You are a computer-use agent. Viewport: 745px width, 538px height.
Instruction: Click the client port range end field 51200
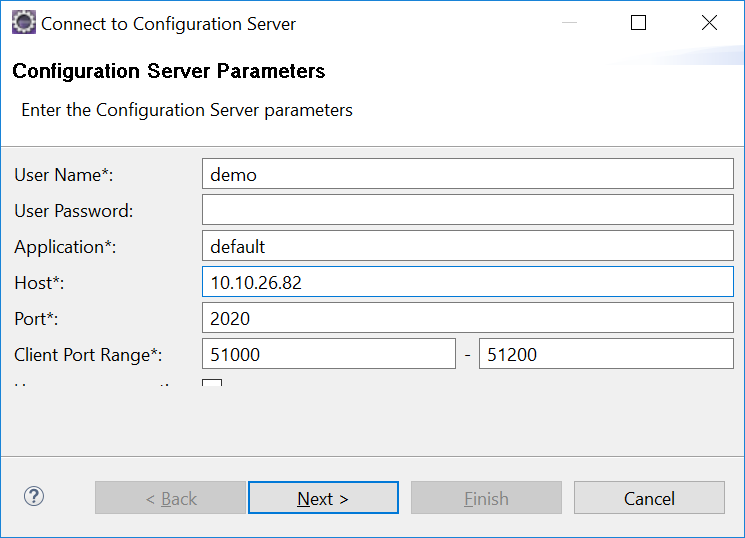(x=606, y=354)
